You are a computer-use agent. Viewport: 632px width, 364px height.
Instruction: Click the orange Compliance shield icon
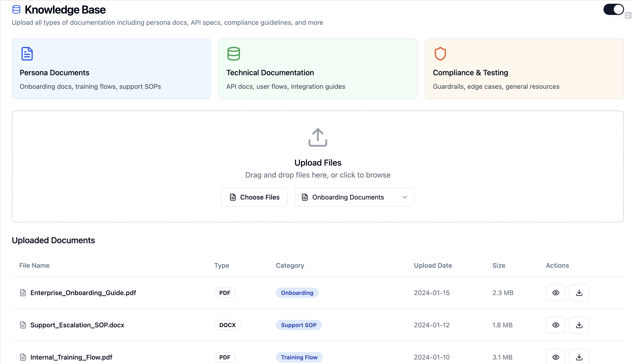coord(440,54)
